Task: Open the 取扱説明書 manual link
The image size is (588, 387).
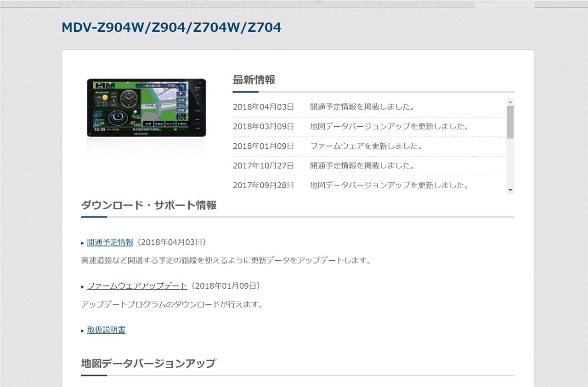Action: pos(106,330)
